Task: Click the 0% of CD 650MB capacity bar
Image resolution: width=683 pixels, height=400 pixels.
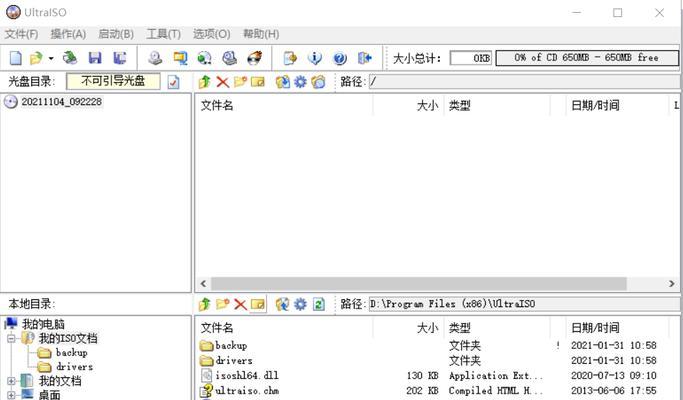Action: click(x=587, y=58)
